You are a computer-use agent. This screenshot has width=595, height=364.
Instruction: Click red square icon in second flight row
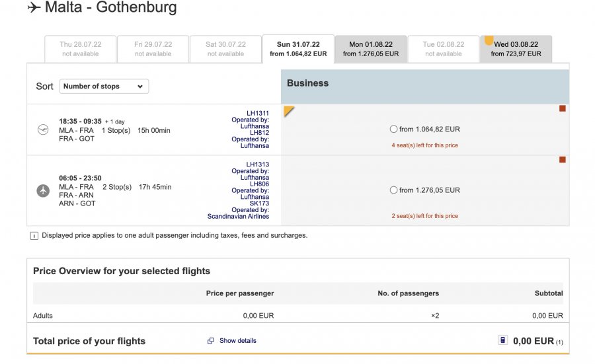[x=563, y=160]
